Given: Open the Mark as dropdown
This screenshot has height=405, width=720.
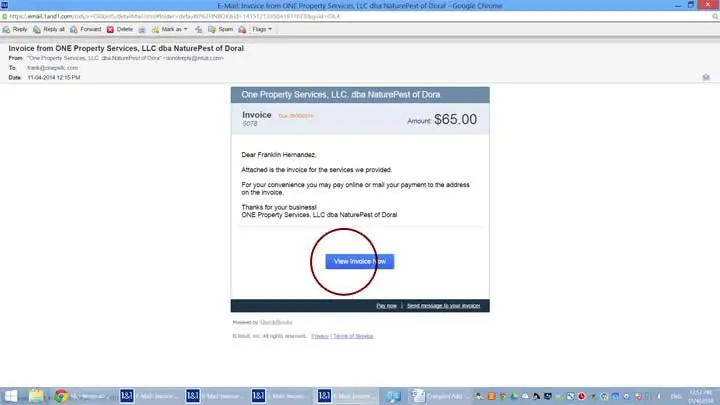Looking at the screenshot, I should 169,29.
